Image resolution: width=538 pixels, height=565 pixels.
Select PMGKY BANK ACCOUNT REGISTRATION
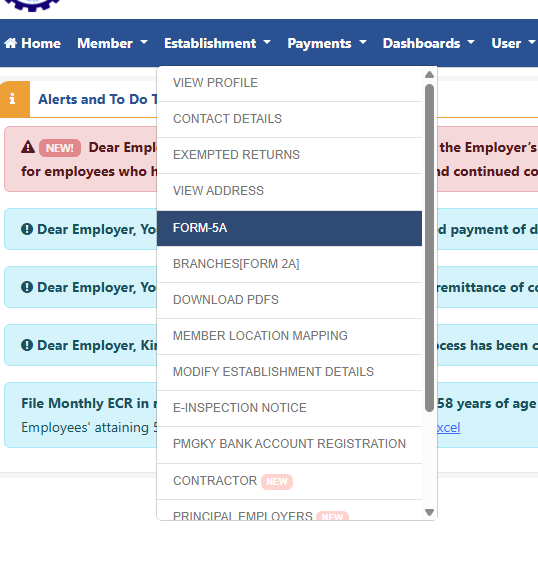coord(289,445)
